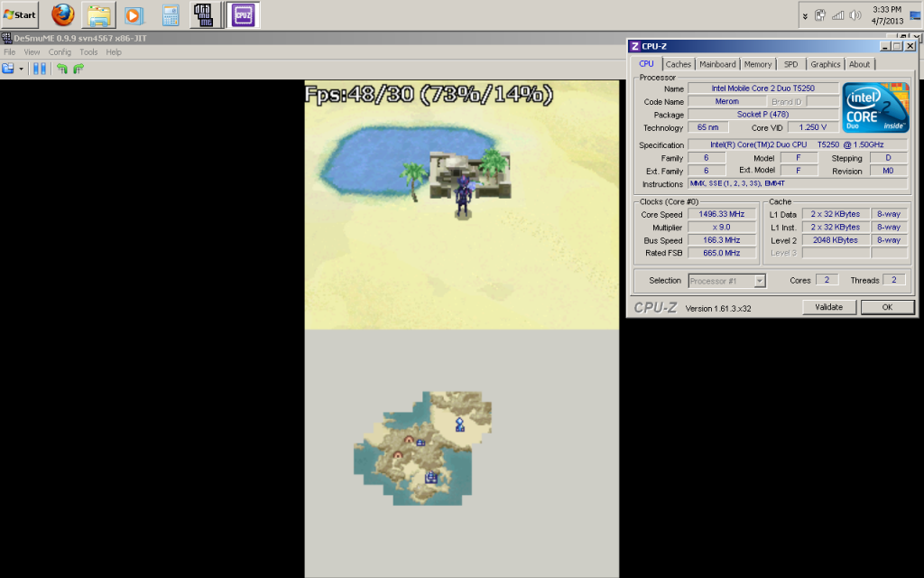This screenshot has width=924, height=578.
Task: Open the Config menu in DeSmuME
Action: [60, 52]
